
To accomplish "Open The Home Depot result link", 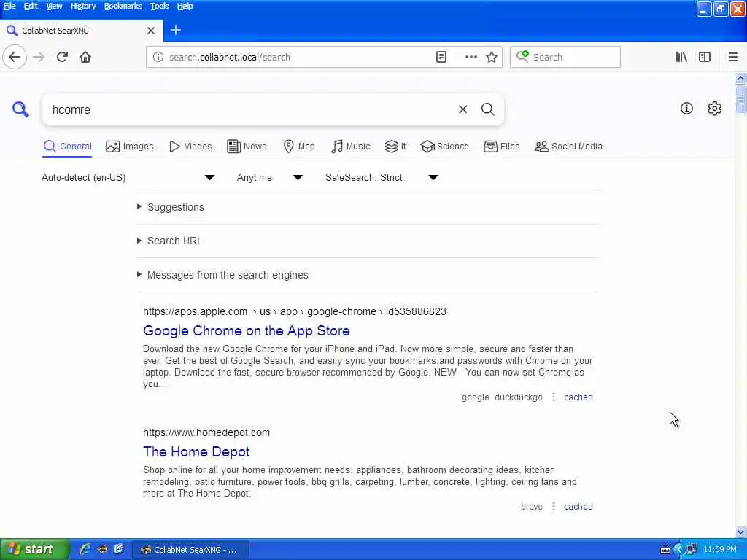I will [196, 451].
